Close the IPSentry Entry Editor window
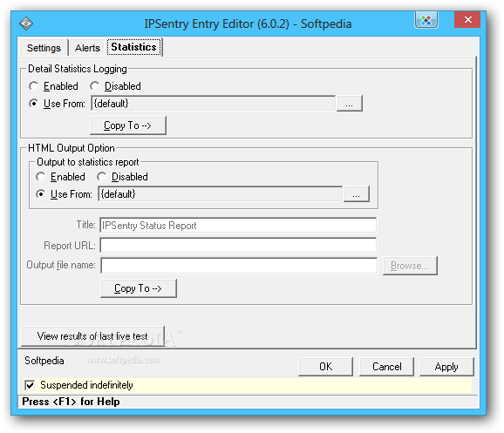 pos(467,20)
